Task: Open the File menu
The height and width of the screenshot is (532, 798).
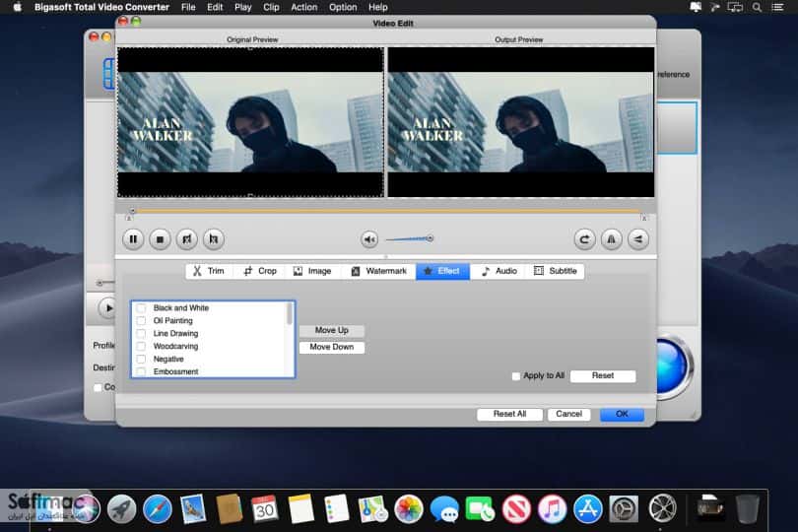Action: pos(188,7)
